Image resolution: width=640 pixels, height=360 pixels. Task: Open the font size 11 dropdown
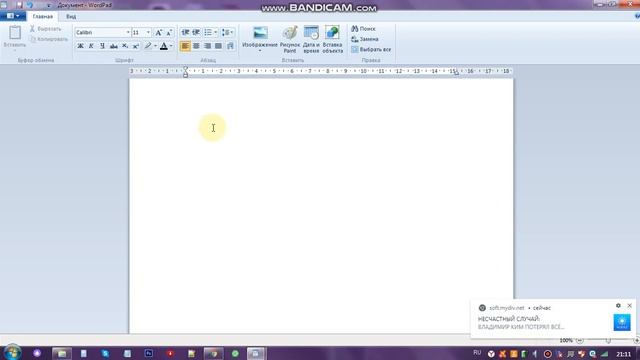coord(149,32)
